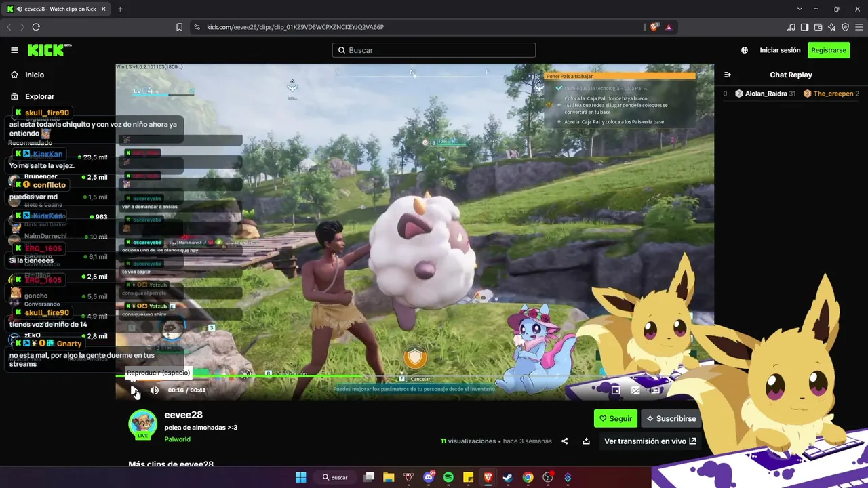Open the eevee28 channel name link
The image size is (868, 488).
[x=183, y=415]
